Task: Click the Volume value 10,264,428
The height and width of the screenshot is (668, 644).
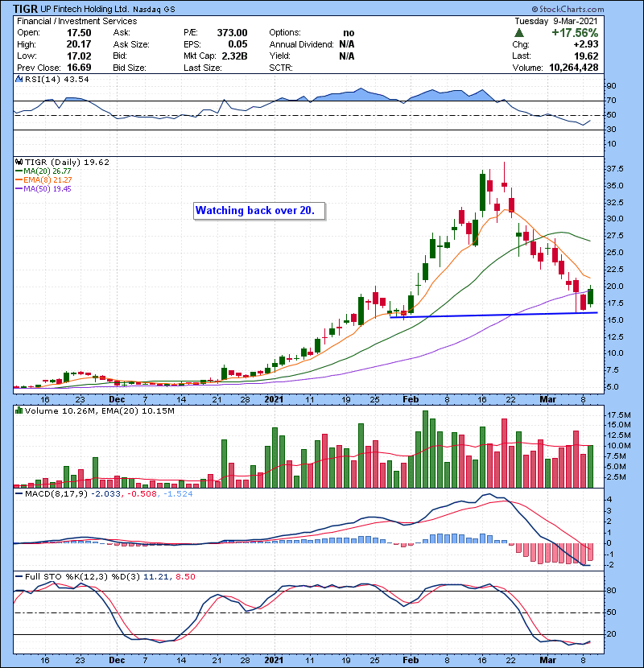Action: [574, 68]
